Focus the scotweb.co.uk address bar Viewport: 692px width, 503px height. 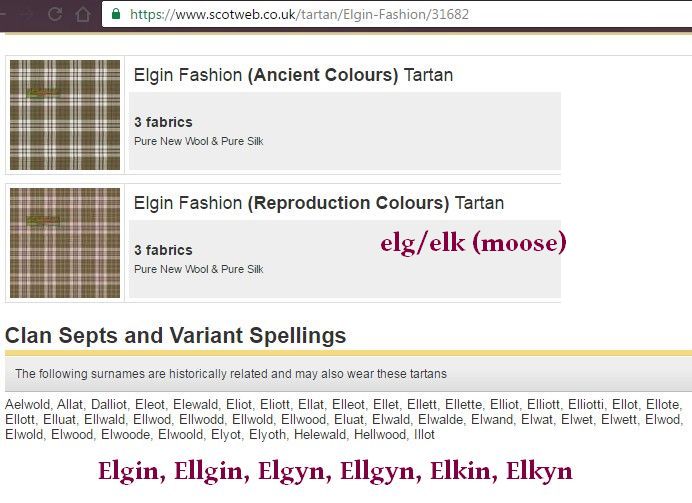pos(397,14)
